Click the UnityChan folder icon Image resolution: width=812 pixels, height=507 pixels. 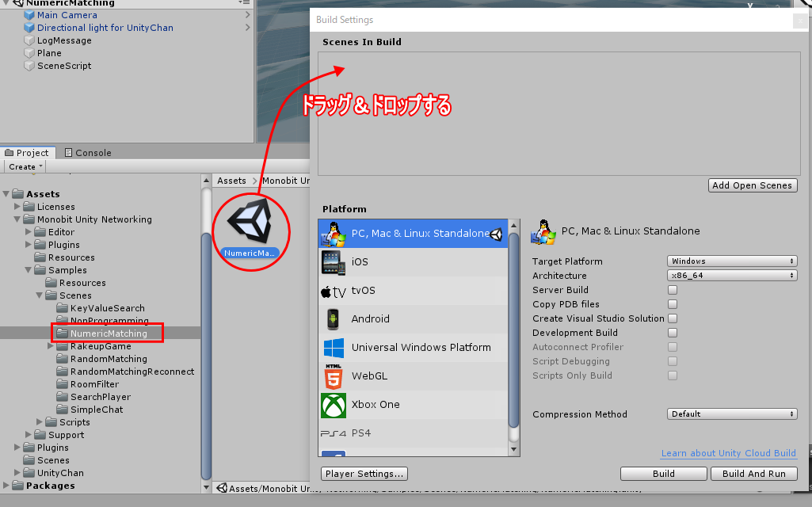pyautogui.click(x=29, y=473)
